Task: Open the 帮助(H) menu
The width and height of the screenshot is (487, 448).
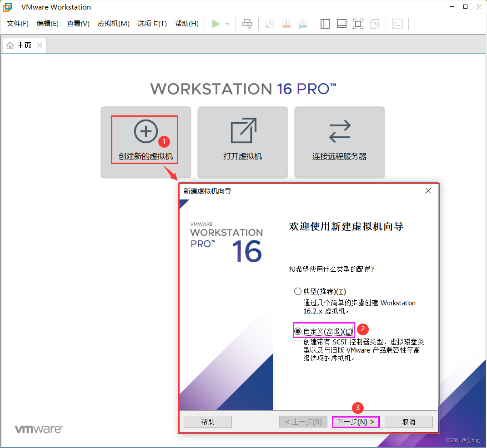Action: (x=187, y=24)
